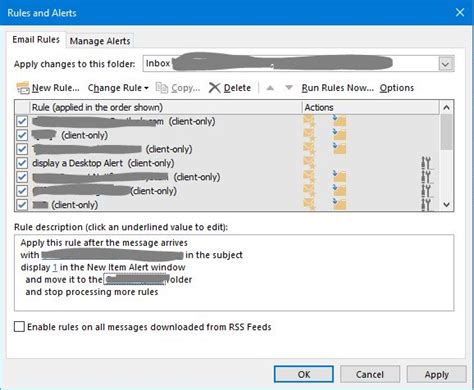Click the envelope action icon in Desktop Alert row

tap(309, 163)
